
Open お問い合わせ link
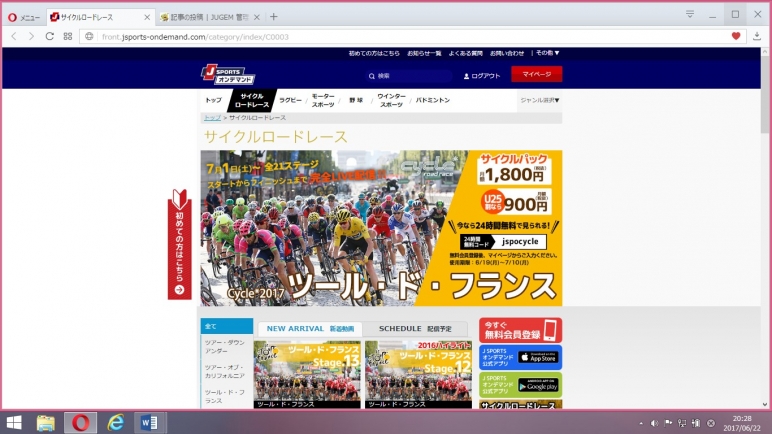coord(507,53)
